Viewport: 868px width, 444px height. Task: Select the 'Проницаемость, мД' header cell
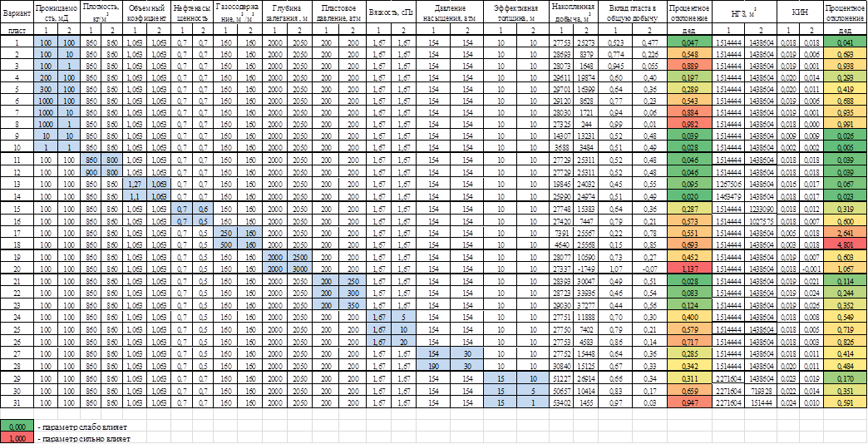pyautogui.click(x=57, y=12)
